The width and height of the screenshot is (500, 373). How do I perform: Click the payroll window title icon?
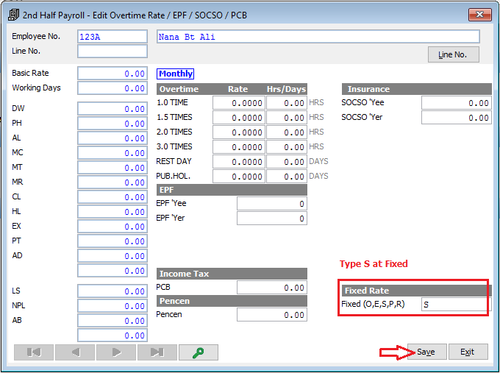(14, 15)
